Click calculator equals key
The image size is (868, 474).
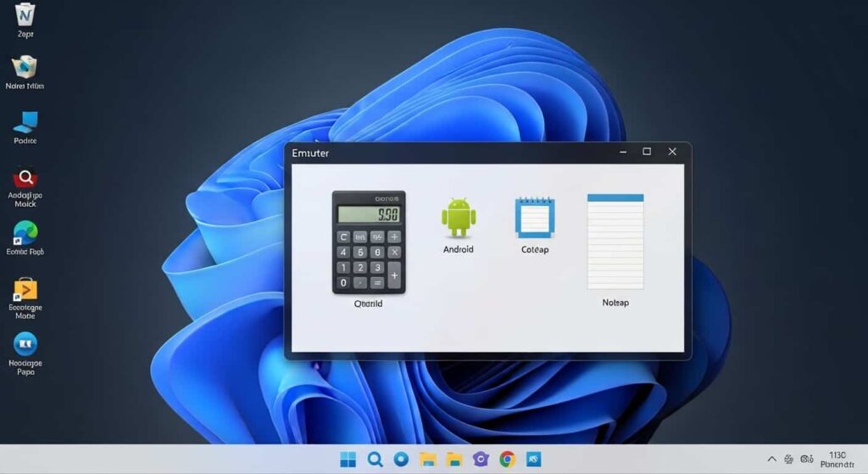pyautogui.click(x=377, y=282)
